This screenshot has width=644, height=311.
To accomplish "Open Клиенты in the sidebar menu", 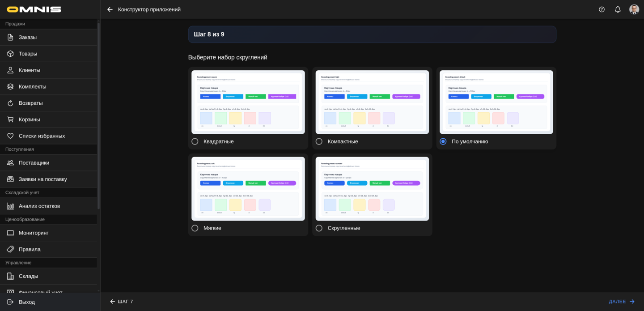I will coord(30,70).
